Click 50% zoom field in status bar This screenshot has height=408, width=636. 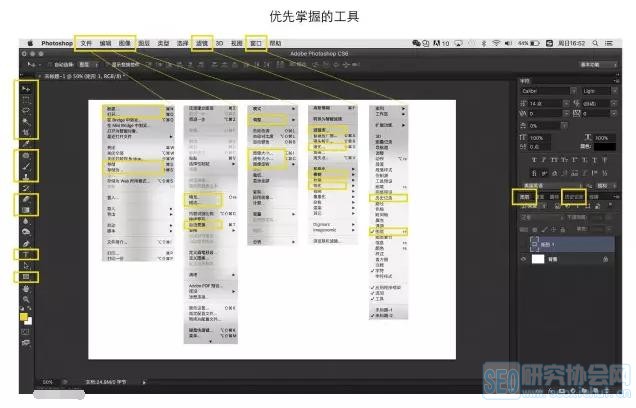pyautogui.click(x=48, y=382)
